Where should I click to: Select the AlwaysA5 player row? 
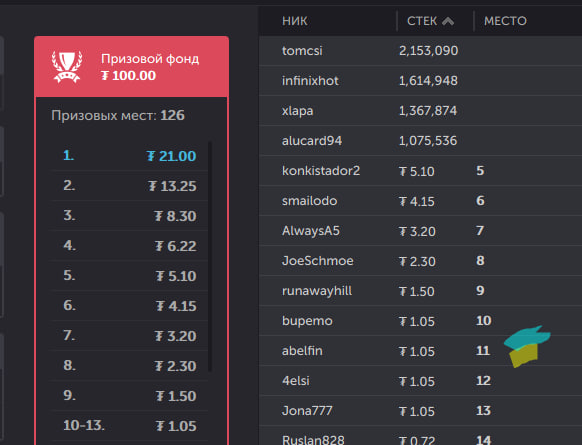420,231
